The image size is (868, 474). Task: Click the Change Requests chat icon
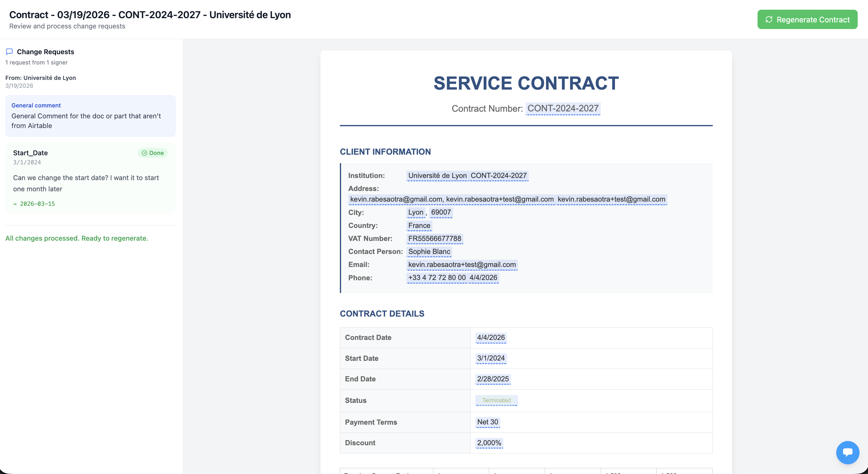click(9, 51)
